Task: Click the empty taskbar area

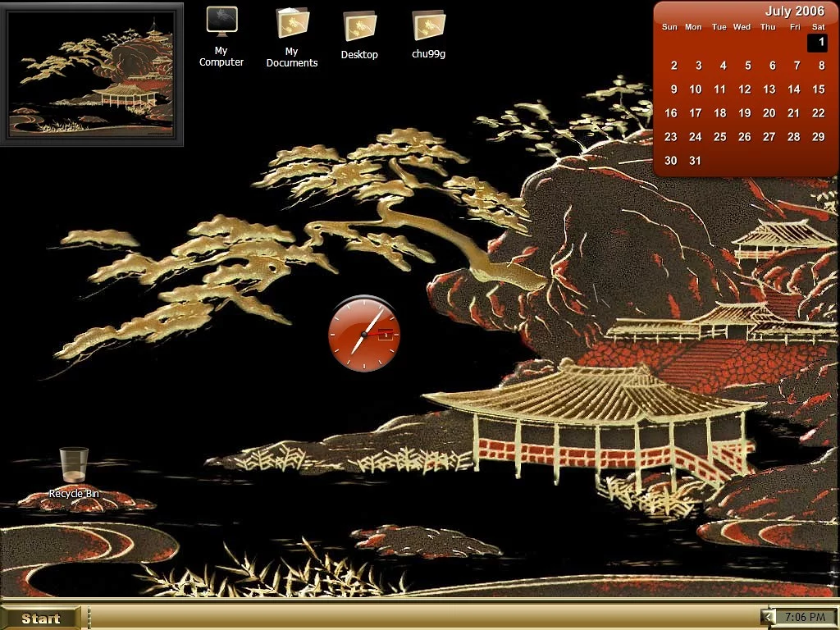Action: (410, 617)
